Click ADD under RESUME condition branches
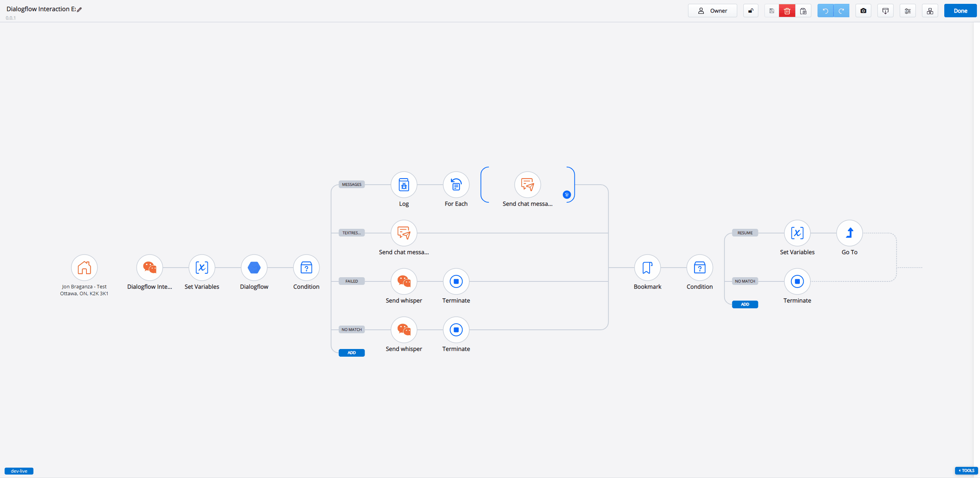980x478 pixels. [x=745, y=304]
